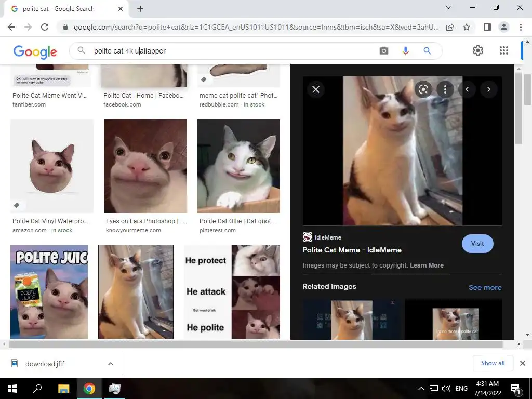The width and height of the screenshot is (532, 399).
Task: Close the downloads bar
Action: point(523,363)
